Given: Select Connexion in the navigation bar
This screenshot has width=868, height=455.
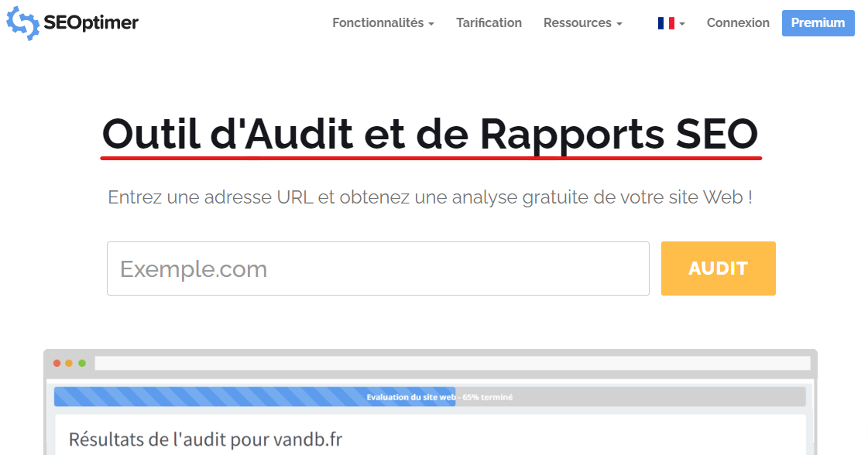Looking at the screenshot, I should click(x=738, y=23).
